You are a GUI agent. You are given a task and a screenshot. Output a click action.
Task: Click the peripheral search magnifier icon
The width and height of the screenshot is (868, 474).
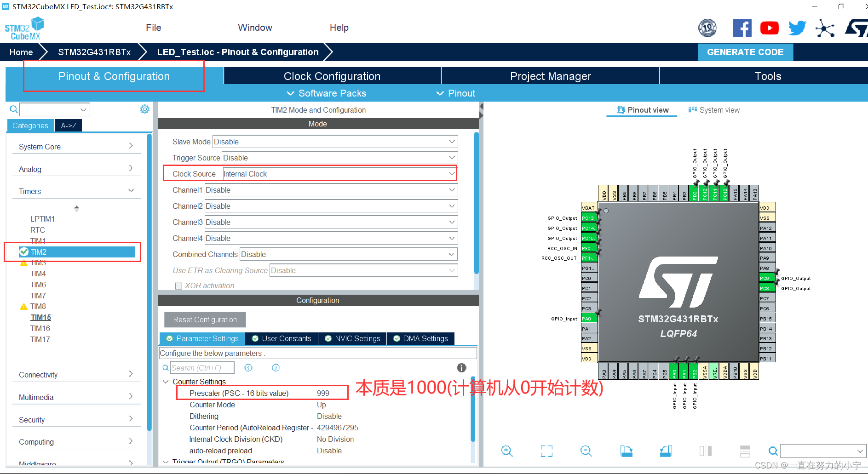click(x=14, y=109)
